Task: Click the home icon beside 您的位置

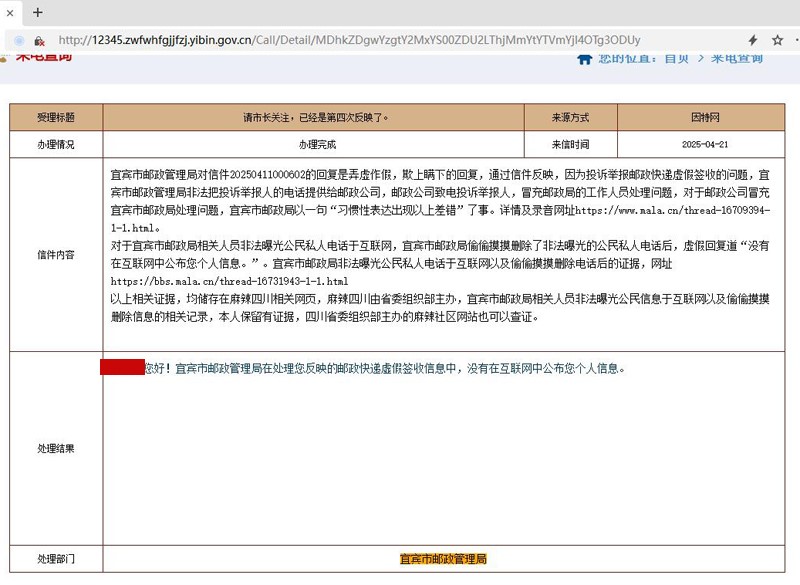Action: tap(585, 58)
